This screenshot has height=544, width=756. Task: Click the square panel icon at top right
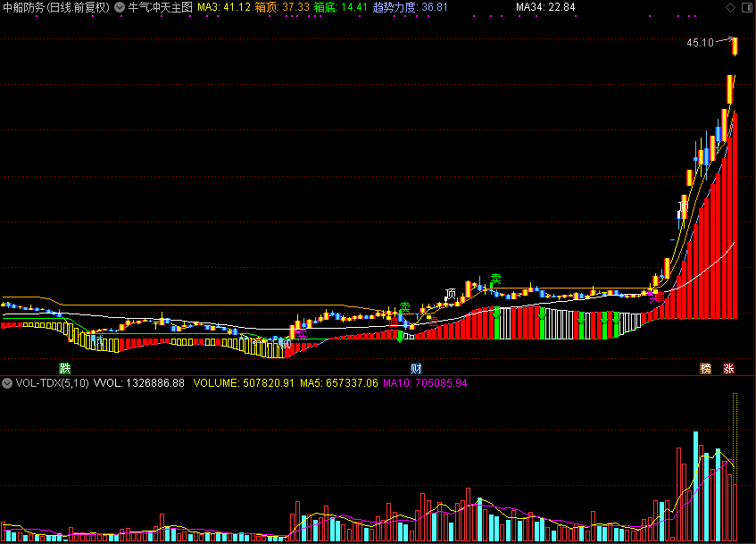click(x=746, y=7)
